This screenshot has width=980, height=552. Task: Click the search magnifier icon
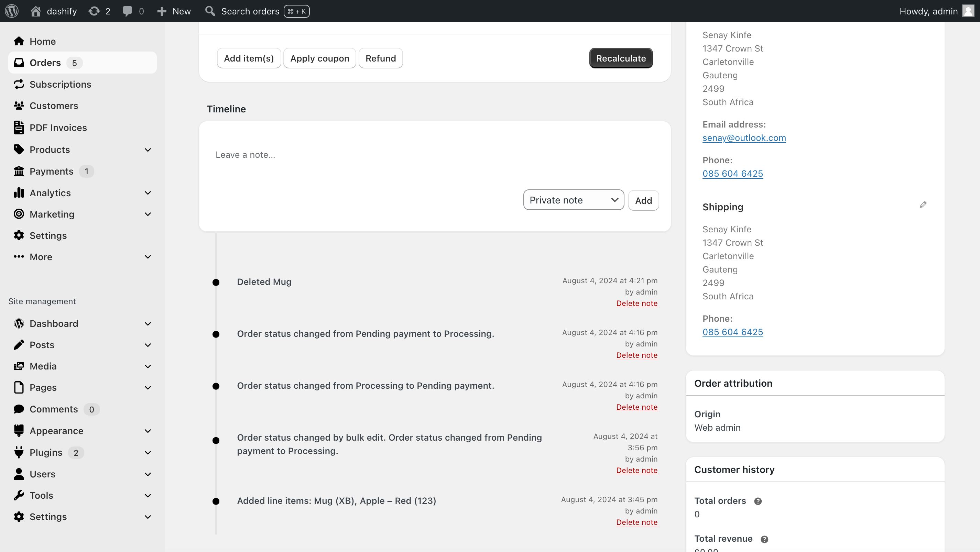210,11
